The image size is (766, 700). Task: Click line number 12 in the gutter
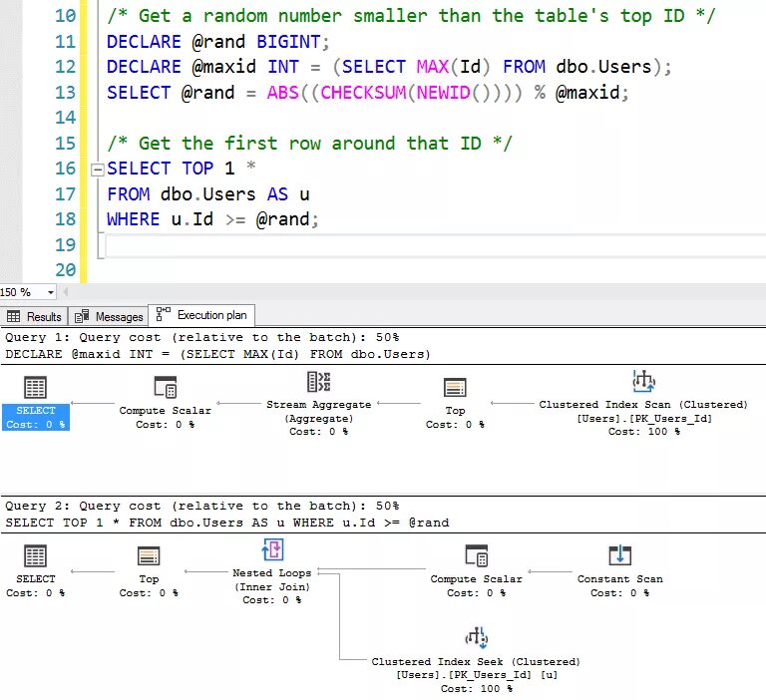click(x=65, y=67)
